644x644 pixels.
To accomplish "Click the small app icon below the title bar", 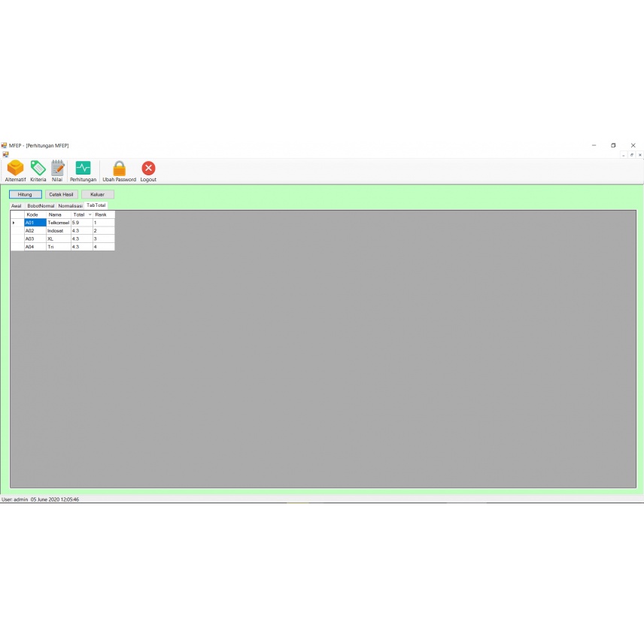I will click(x=5, y=153).
